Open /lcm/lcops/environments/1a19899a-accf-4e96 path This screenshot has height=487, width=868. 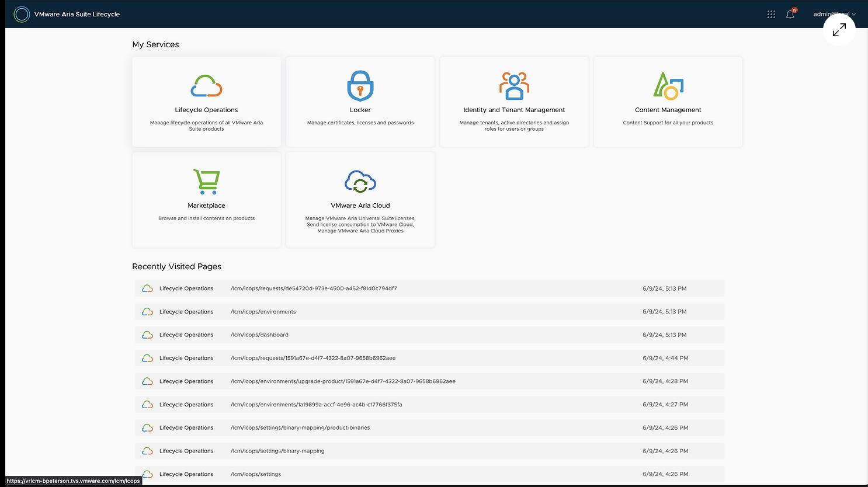click(x=317, y=405)
